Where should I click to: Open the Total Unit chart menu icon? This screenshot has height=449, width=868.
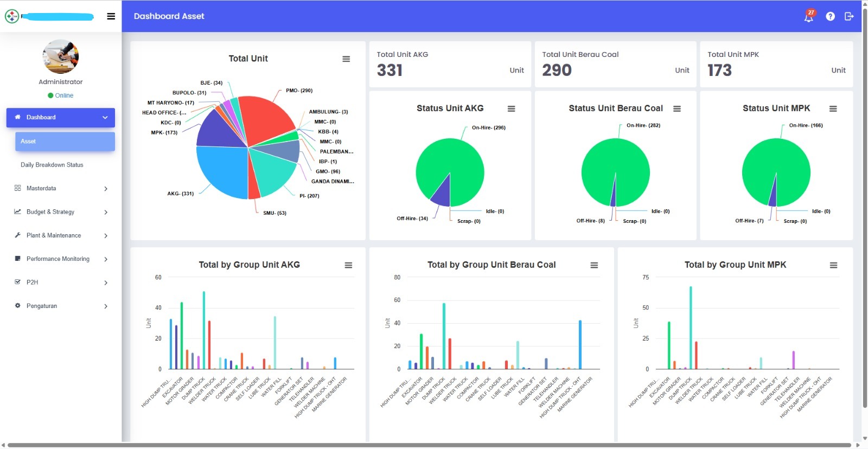tap(346, 59)
